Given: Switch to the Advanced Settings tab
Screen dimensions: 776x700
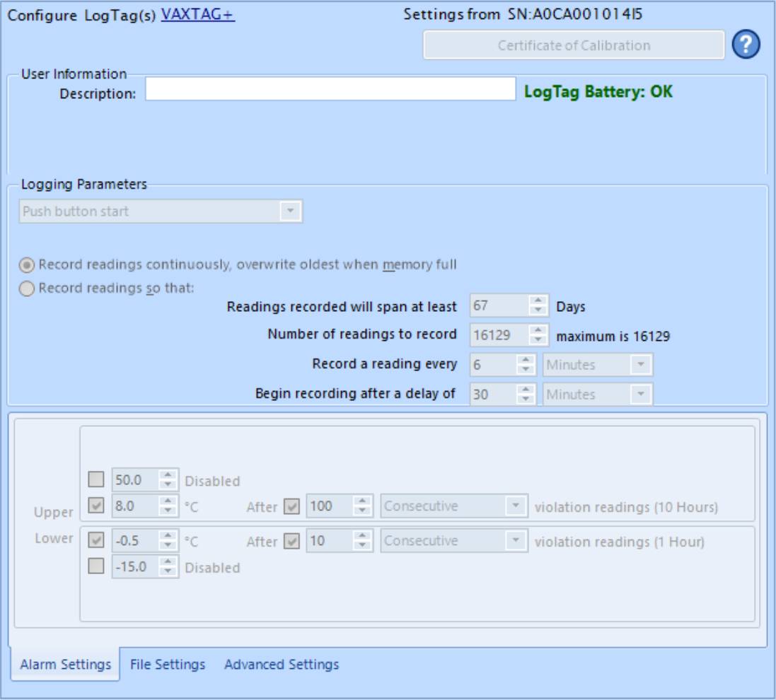Looking at the screenshot, I should pyautogui.click(x=256, y=663).
